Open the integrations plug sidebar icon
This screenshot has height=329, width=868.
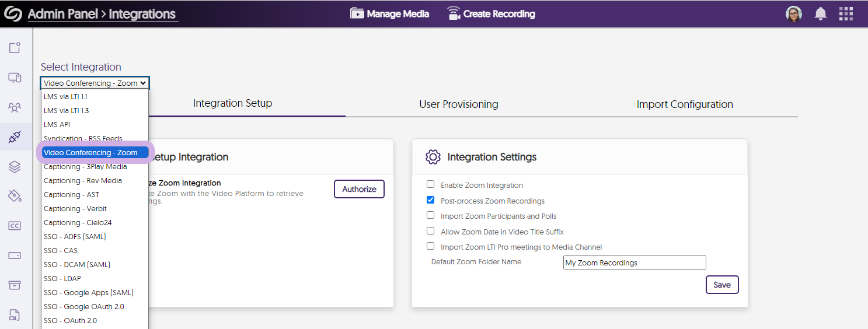[15, 137]
